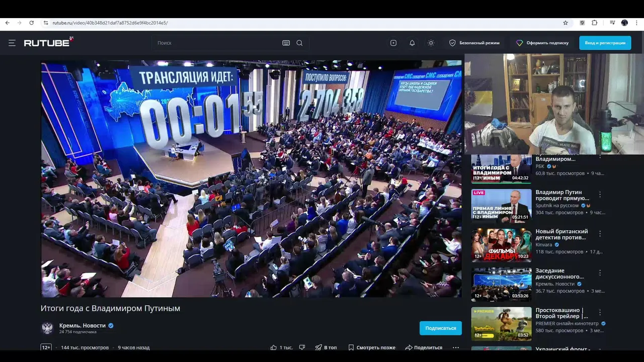The image size is (644, 362).
Task: Open Кремль. Новости channel avatar
Action: 47,328
